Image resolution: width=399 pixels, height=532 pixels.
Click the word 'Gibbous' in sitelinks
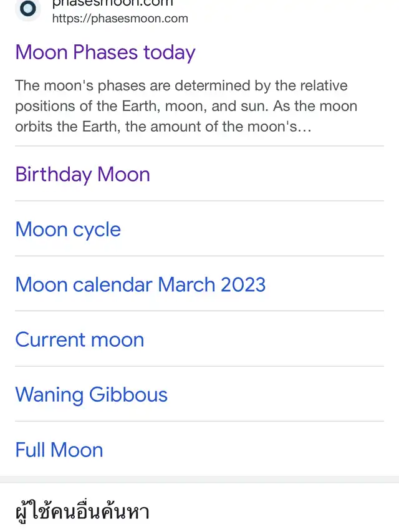point(128,395)
